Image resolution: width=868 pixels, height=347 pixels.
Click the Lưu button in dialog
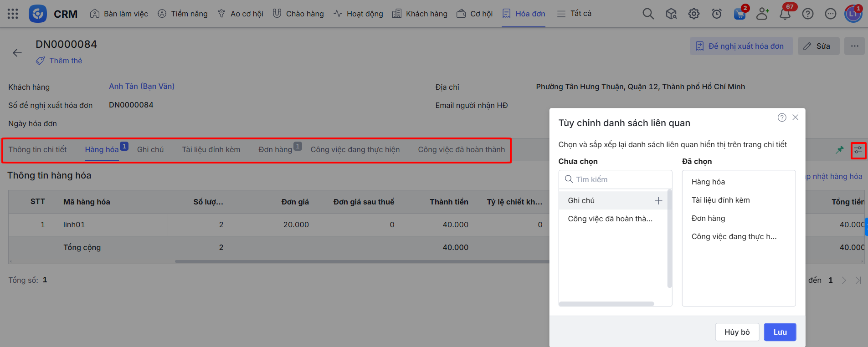(x=780, y=332)
